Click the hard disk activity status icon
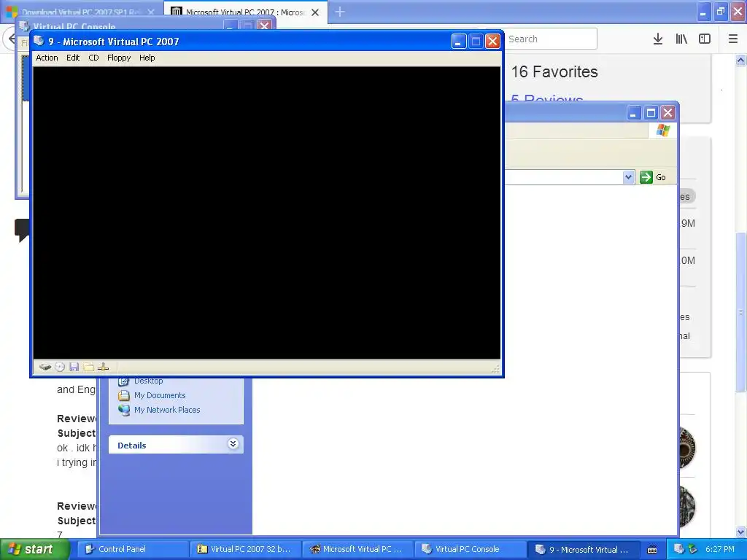 45,367
